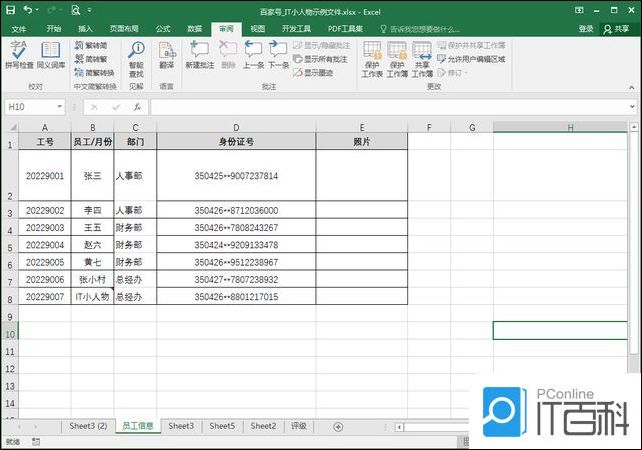The width and height of the screenshot is (642, 450).
Task: Switch to the 数据 ribbon tab
Action: [x=194, y=29]
